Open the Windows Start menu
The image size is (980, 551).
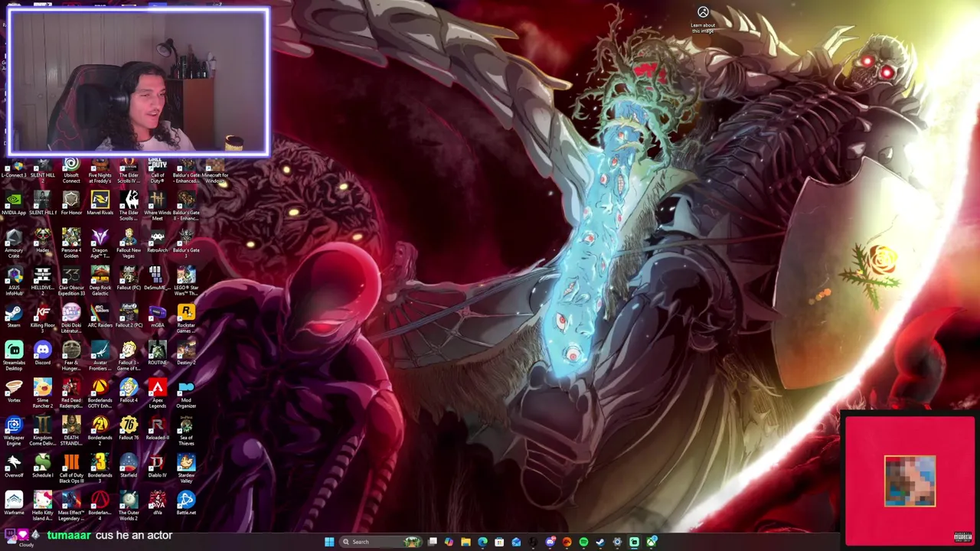click(x=329, y=542)
